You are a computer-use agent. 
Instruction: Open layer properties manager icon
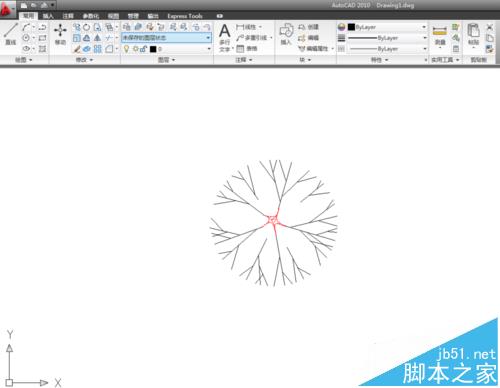pos(127,27)
